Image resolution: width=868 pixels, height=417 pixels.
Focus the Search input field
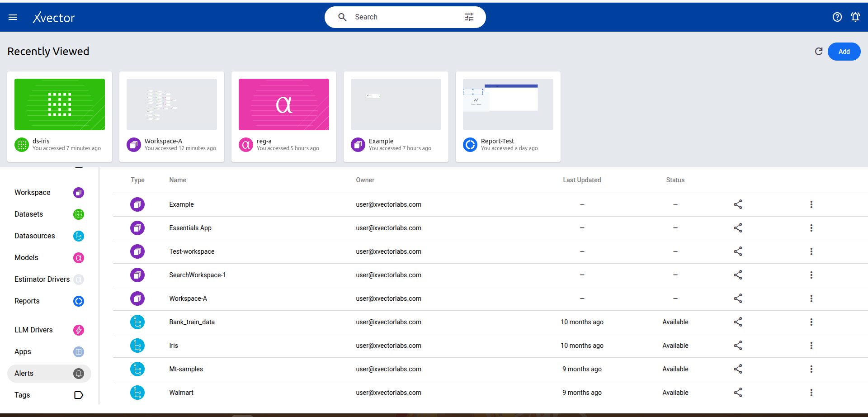(x=405, y=17)
